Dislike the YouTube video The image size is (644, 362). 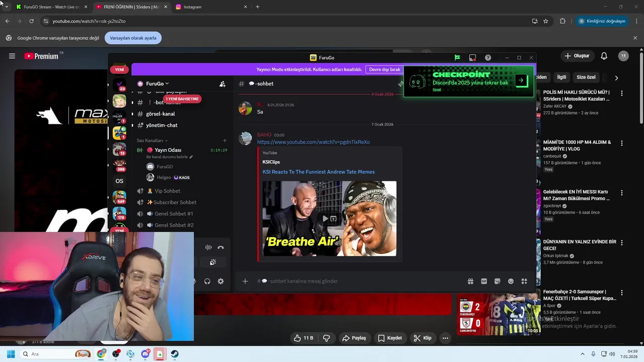click(x=327, y=338)
